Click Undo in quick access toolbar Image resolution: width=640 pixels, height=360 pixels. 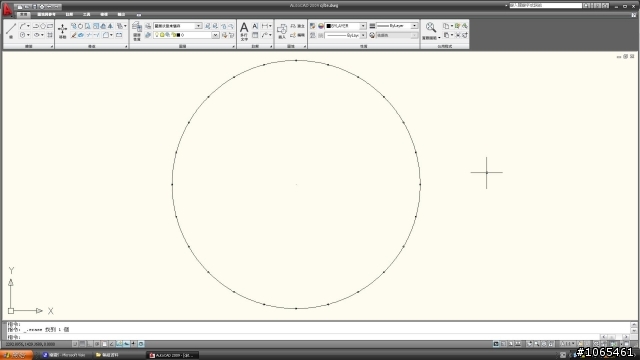pos(49,7)
